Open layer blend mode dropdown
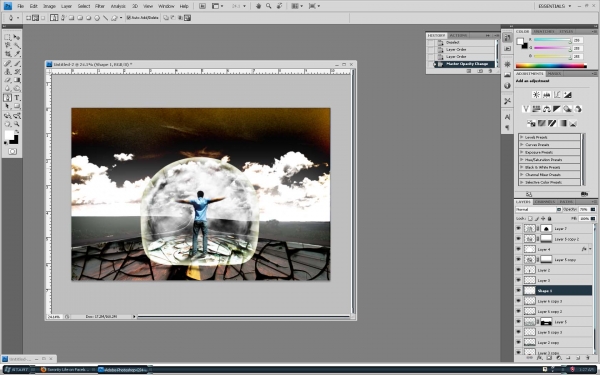Screen dimensions: 600x375 pos(538,209)
